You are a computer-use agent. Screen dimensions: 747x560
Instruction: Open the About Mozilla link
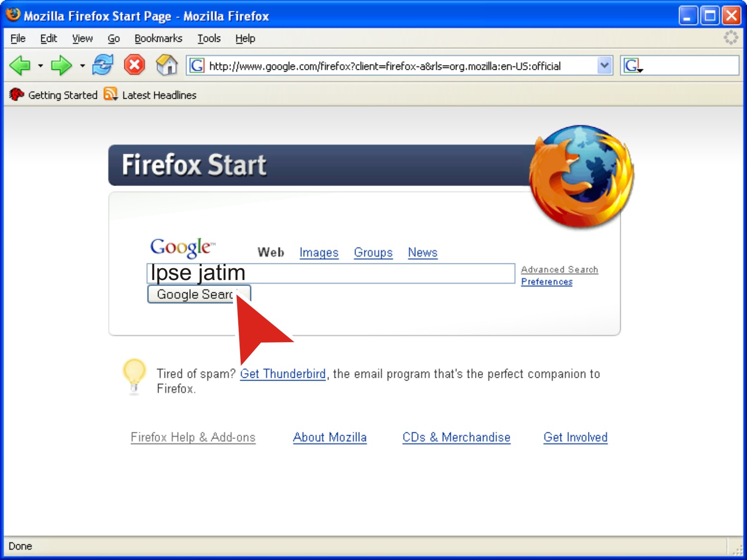click(330, 437)
